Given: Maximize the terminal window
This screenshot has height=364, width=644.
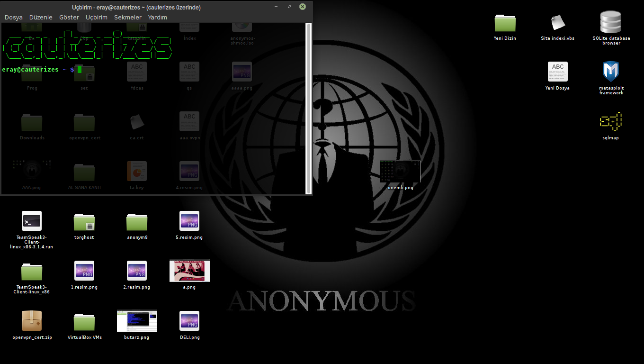Looking at the screenshot, I should click(289, 7).
